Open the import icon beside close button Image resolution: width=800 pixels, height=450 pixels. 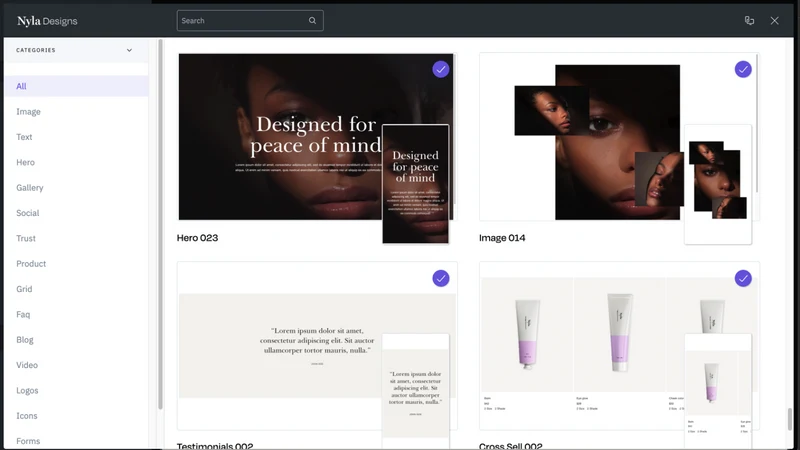click(x=749, y=20)
